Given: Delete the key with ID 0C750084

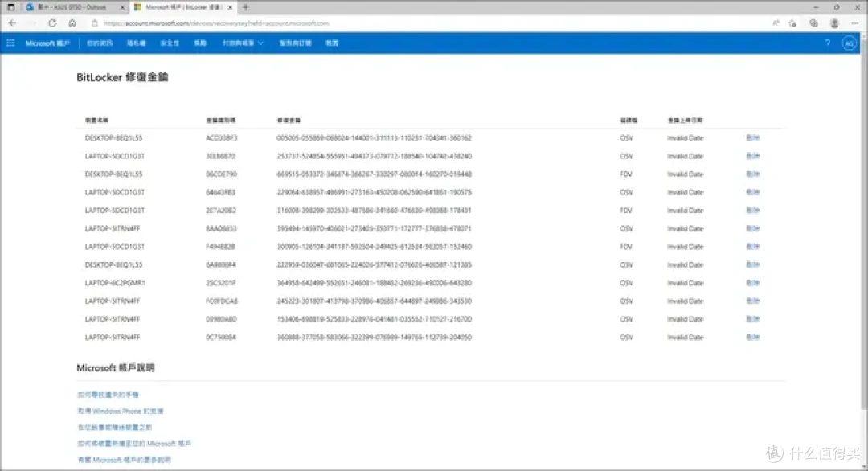Looking at the screenshot, I should pyautogui.click(x=753, y=337).
